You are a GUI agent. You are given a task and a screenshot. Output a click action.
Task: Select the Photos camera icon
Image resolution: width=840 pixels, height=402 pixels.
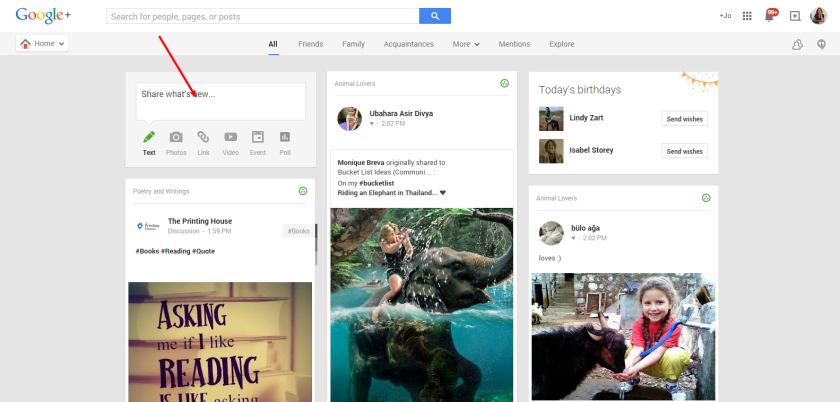tap(176, 137)
